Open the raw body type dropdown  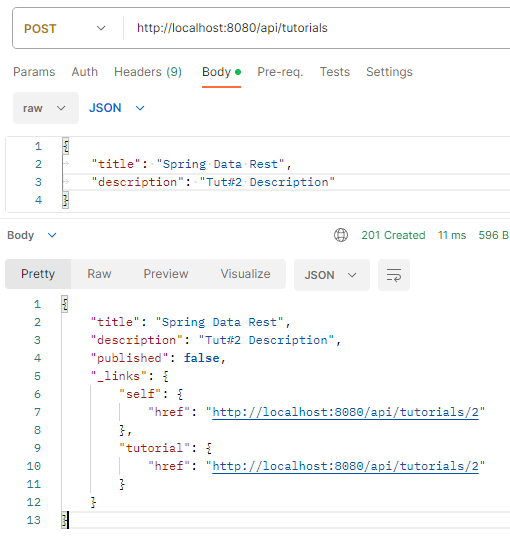(46, 108)
